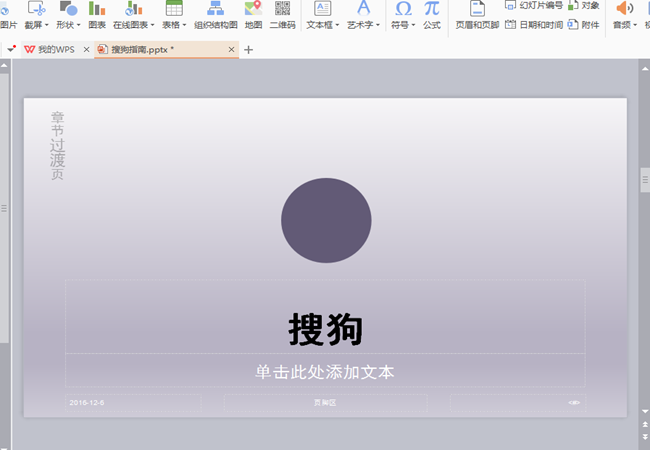Insert a chart via 图表
The height and width of the screenshot is (450, 650).
point(97,15)
